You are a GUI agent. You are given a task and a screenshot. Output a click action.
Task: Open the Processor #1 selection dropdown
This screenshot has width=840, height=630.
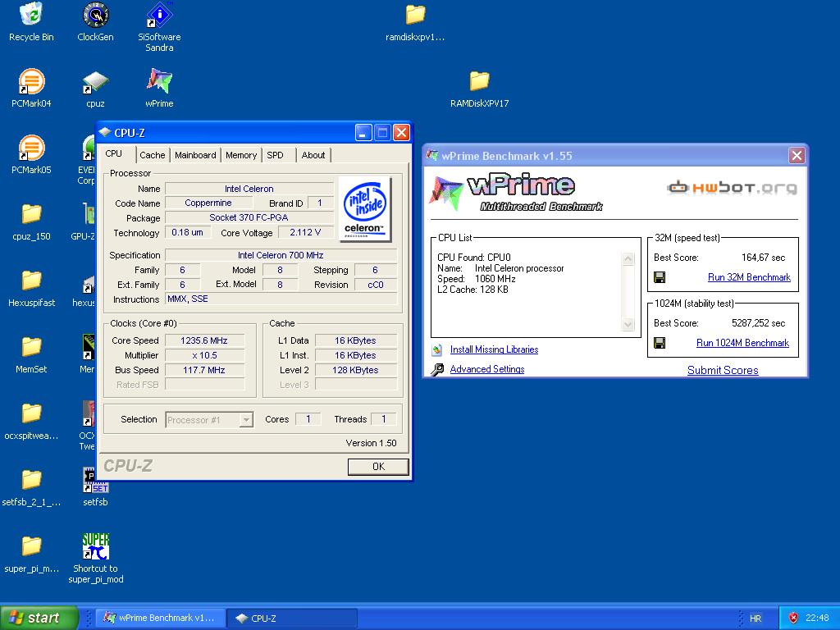tap(246, 420)
